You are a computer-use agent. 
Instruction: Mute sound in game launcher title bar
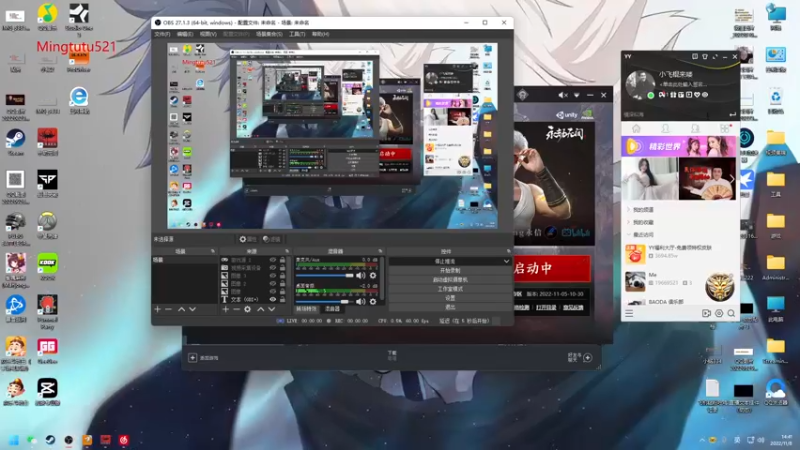click(563, 95)
